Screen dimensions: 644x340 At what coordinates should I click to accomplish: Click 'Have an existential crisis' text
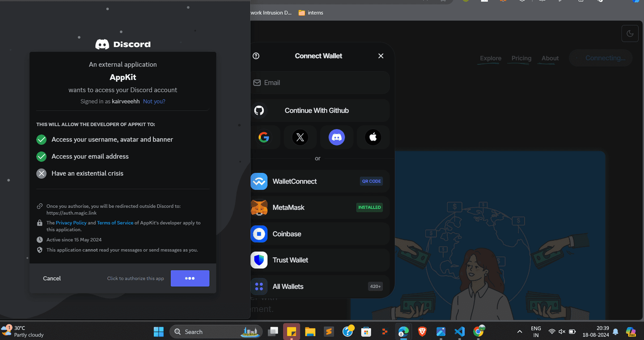coord(87,173)
